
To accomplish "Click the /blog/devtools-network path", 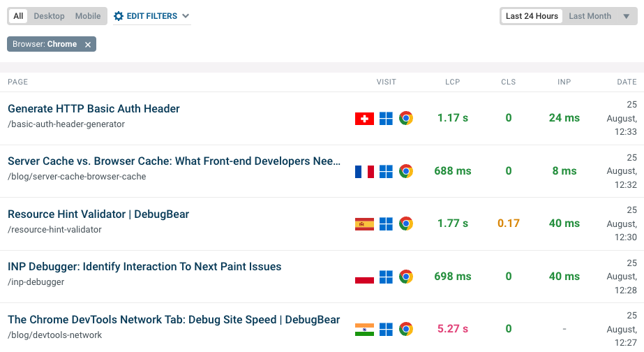I will [54, 335].
